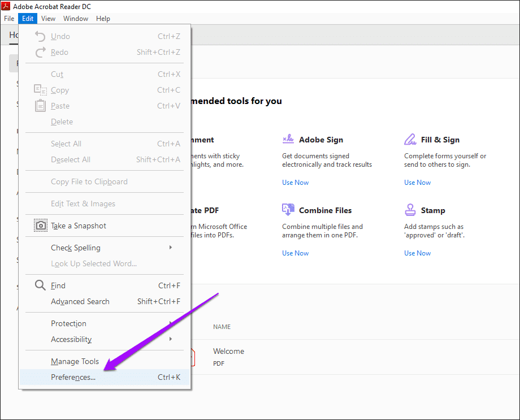Click the Redo arrow icon in Edit menu
The image size is (520, 420).
pos(40,52)
